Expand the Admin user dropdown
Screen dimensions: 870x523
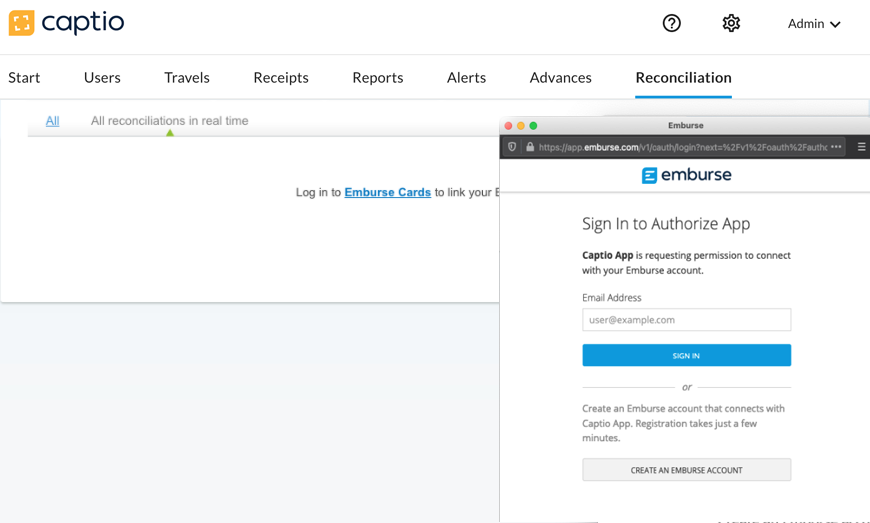pyautogui.click(x=814, y=24)
